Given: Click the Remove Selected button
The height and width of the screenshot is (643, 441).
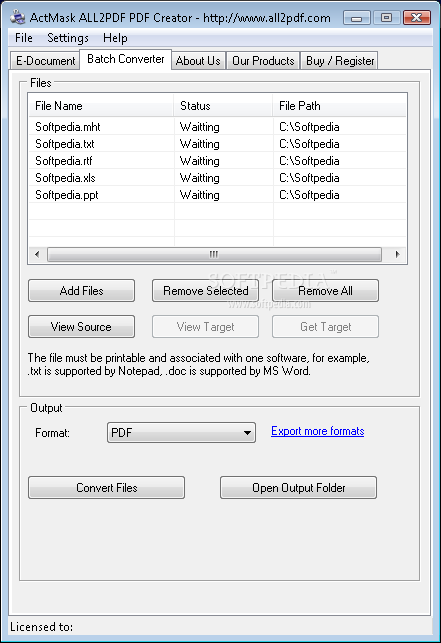Looking at the screenshot, I should (x=206, y=291).
